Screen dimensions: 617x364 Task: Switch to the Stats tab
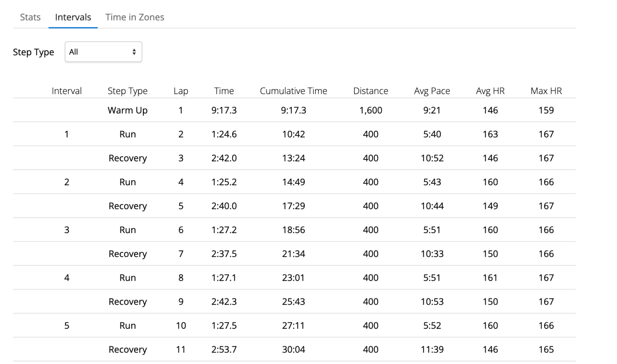click(x=30, y=17)
